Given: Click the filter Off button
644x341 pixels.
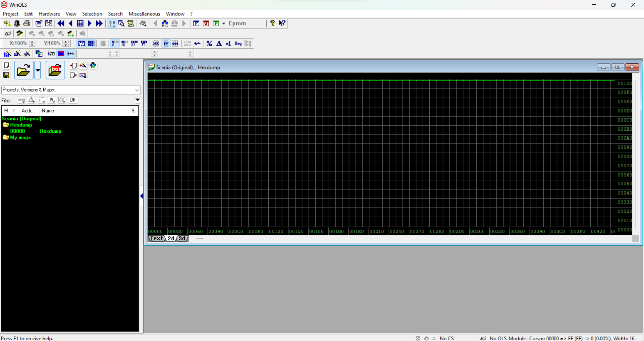Looking at the screenshot, I should click(72, 100).
